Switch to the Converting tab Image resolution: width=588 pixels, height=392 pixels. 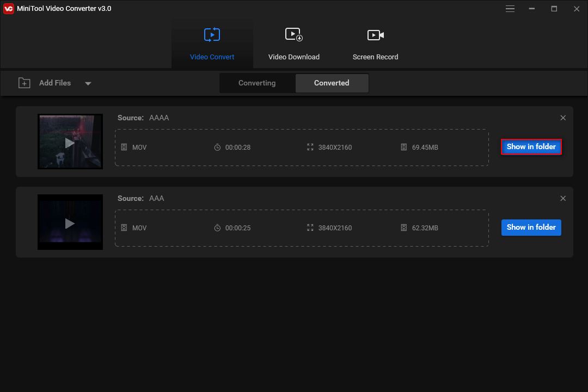coord(257,83)
